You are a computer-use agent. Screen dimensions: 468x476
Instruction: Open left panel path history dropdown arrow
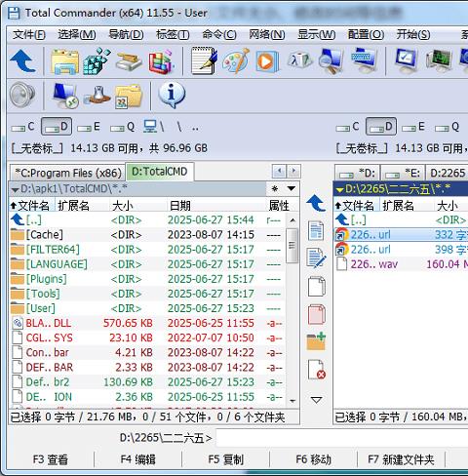pyautogui.click(x=292, y=188)
